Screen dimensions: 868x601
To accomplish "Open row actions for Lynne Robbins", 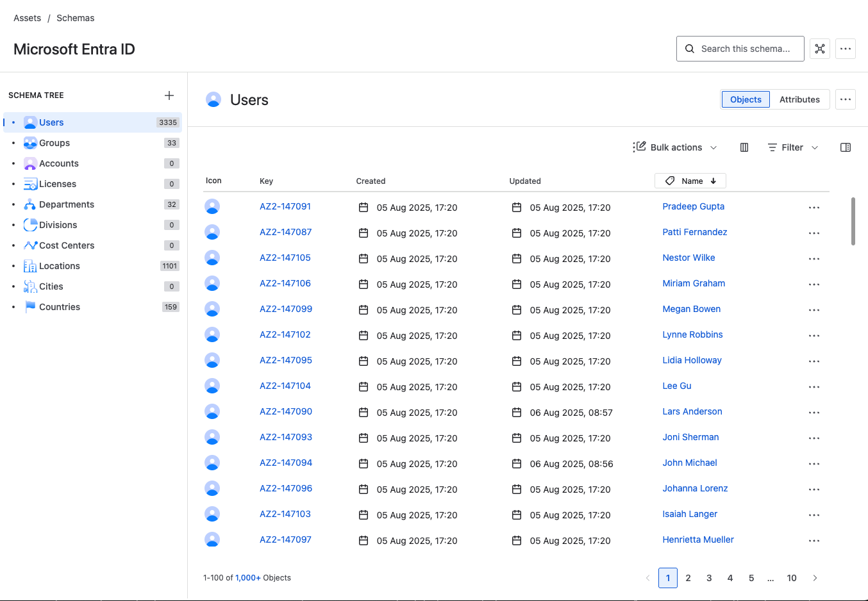I will (814, 336).
